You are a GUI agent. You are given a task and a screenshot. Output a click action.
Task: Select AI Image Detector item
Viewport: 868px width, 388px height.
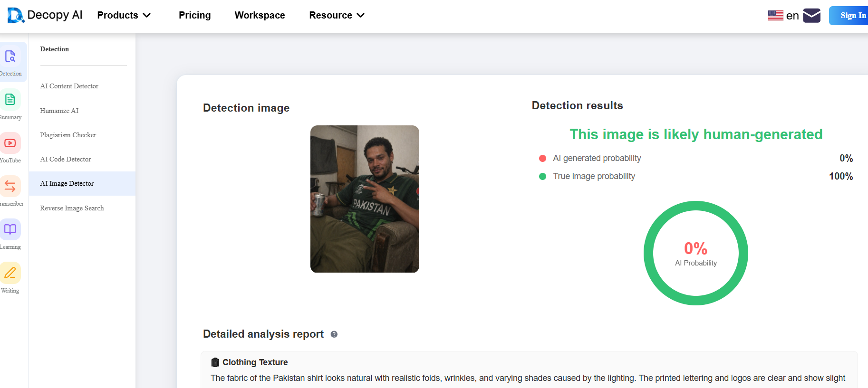[82, 183]
